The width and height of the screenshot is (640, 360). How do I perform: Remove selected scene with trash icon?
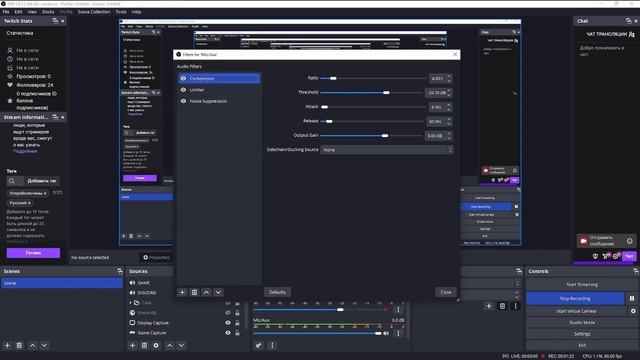(x=19, y=345)
